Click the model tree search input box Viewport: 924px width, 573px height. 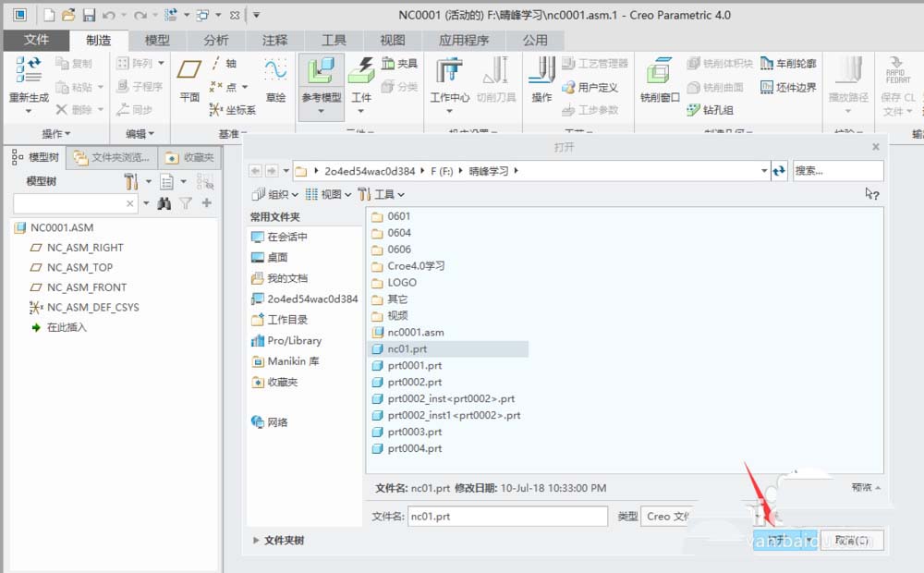[75, 203]
